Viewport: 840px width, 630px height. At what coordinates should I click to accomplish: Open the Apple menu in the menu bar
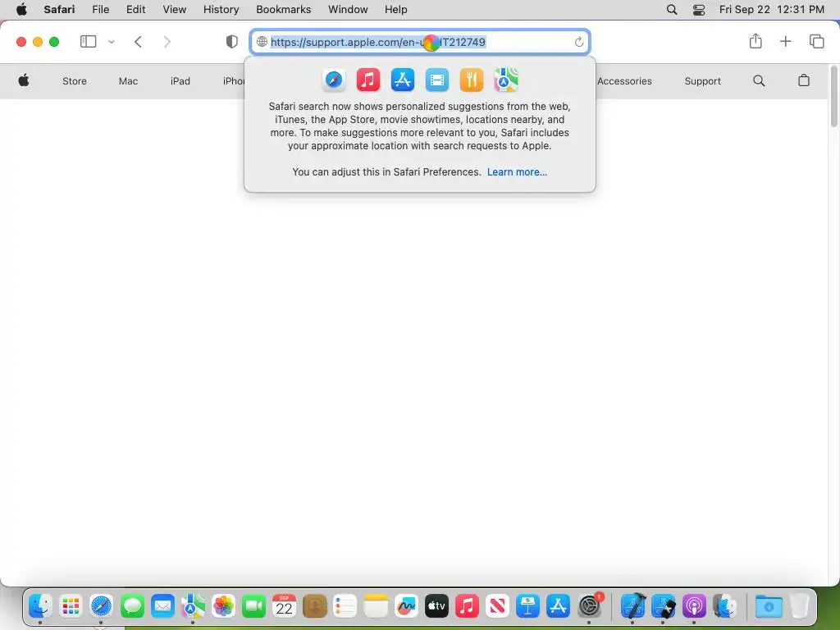pyautogui.click(x=21, y=9)
